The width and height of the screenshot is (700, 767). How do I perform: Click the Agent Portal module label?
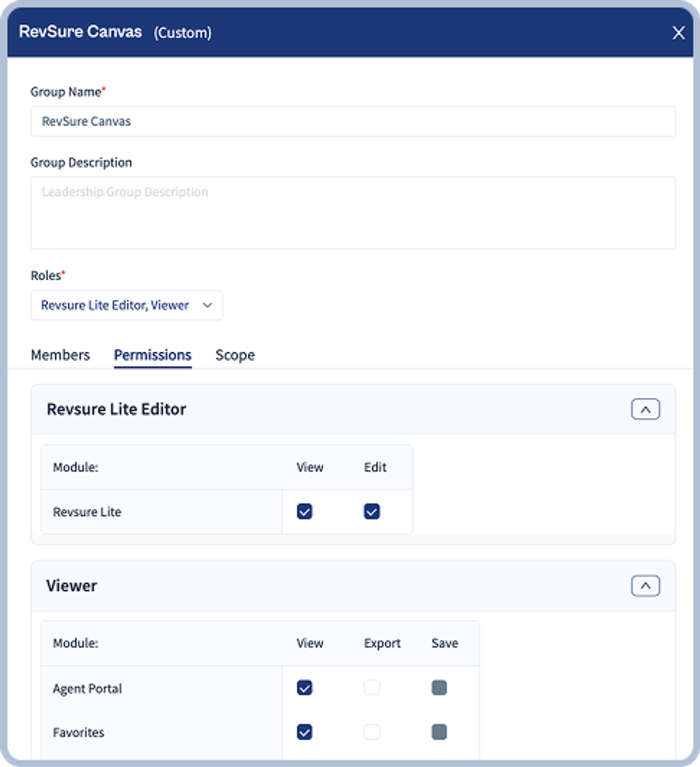tap(87, 689)
